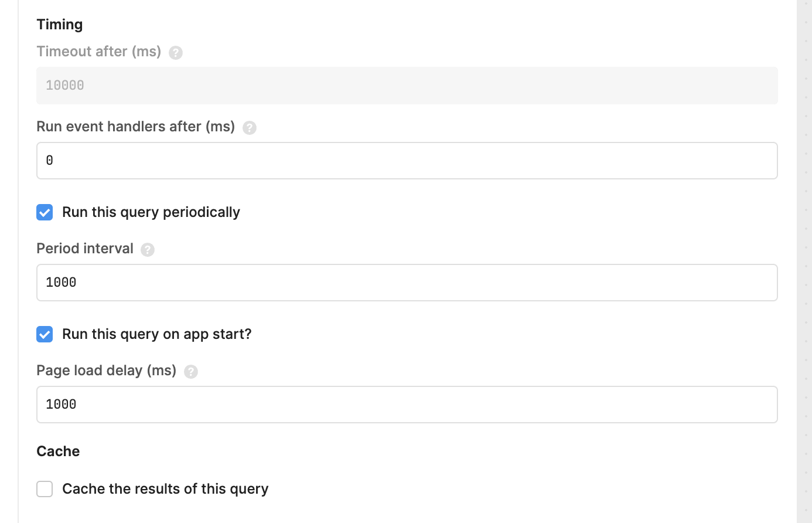Click into the Page load delay input
This screenshot has width=812, height=523.
(x=407, y=405)
